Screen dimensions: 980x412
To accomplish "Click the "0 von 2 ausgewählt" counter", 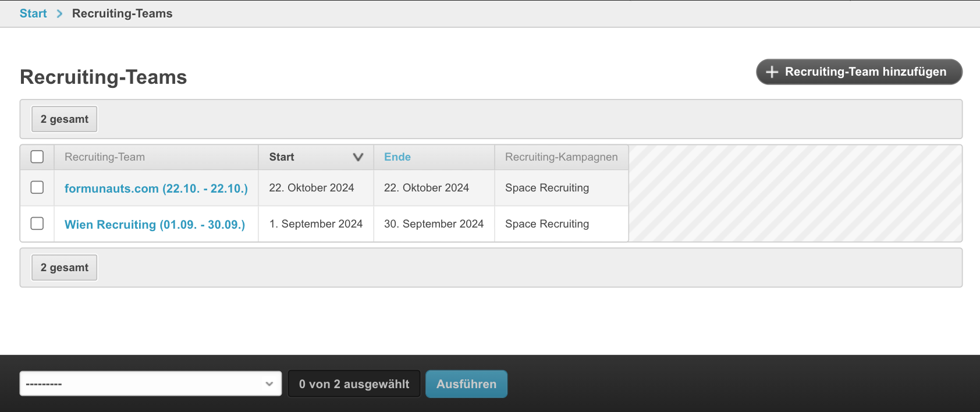I will [354, 384].
